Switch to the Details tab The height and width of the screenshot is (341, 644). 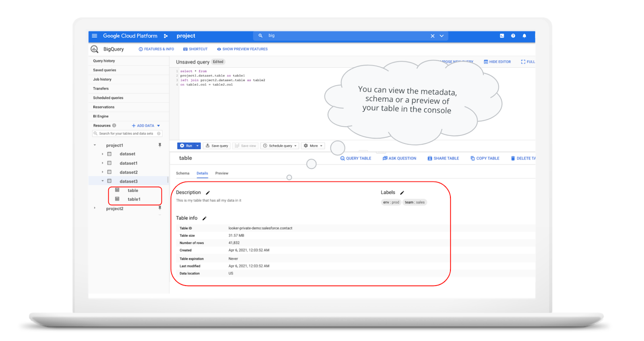pos(202,173)
